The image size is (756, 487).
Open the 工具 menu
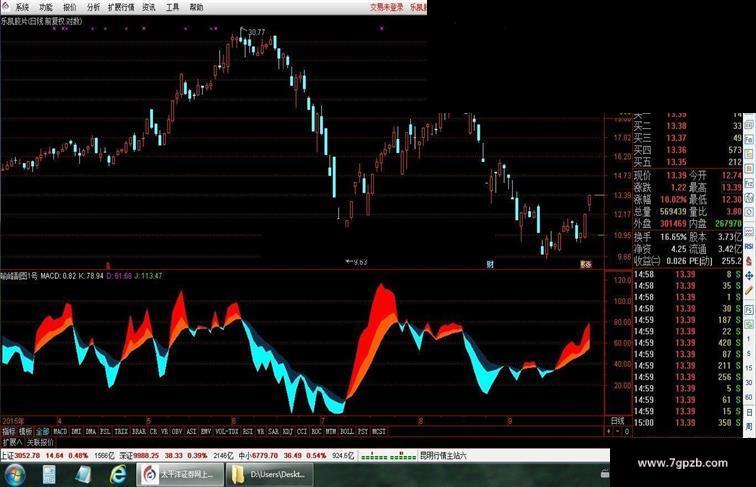click(x=173, y=7)
